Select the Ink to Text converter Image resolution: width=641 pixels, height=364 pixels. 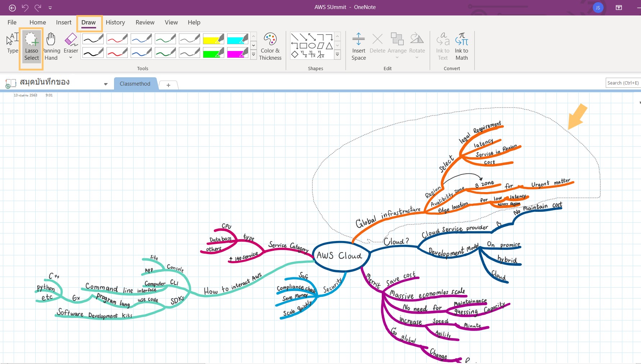[x=442, y=46]
